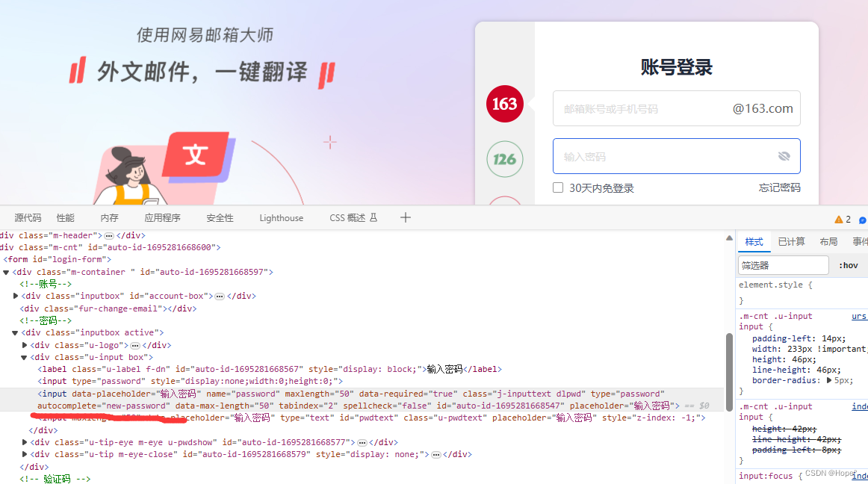This screenshot has width=868, height=484.
Task: Open the urs stylesheet link in Styles panel
Action: [x=859, y=315]
